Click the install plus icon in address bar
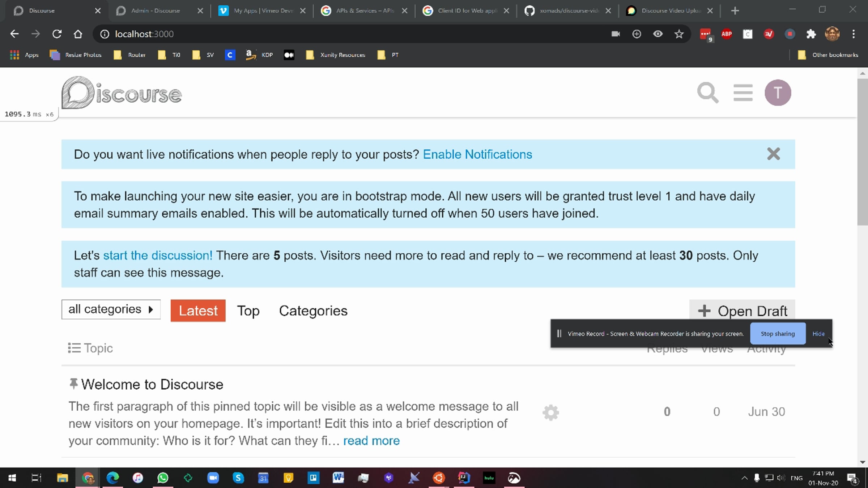 pyautogui.click(x=637, y=34)
